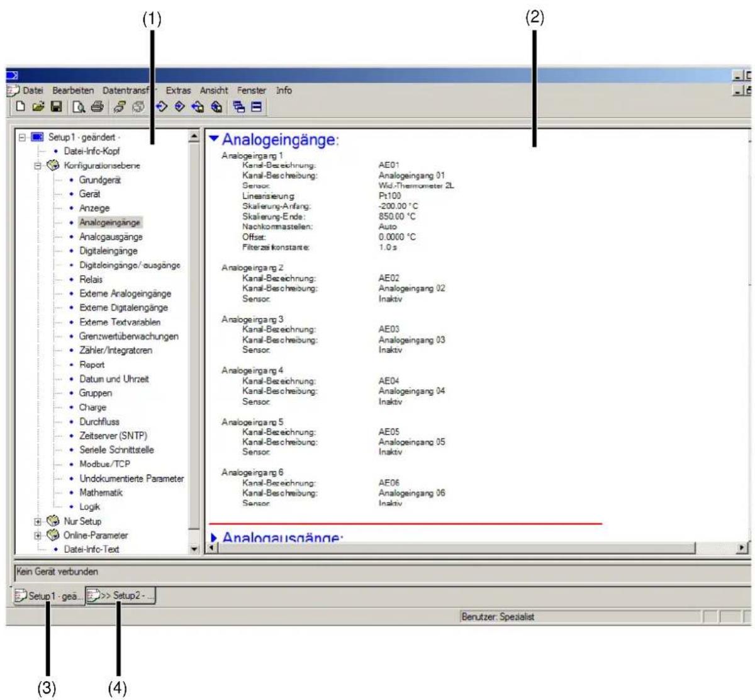
Task: Select Datei-Info-Text in the tree
Action: tap(91, 550)
